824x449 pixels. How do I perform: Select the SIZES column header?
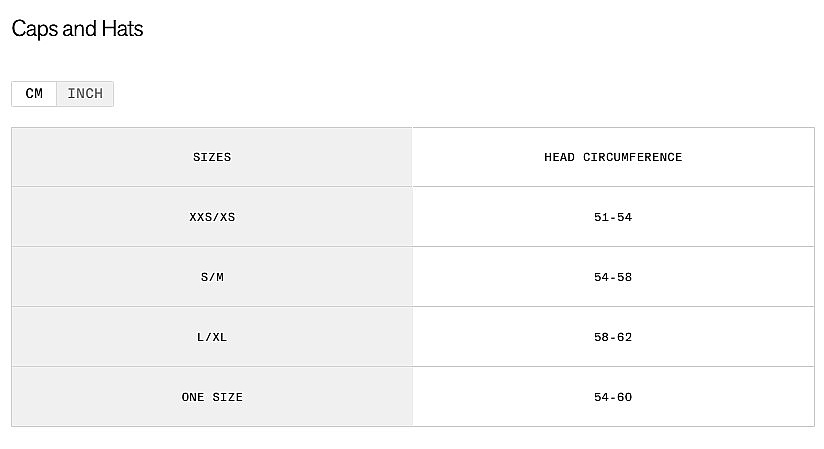[x=212, y=157]
